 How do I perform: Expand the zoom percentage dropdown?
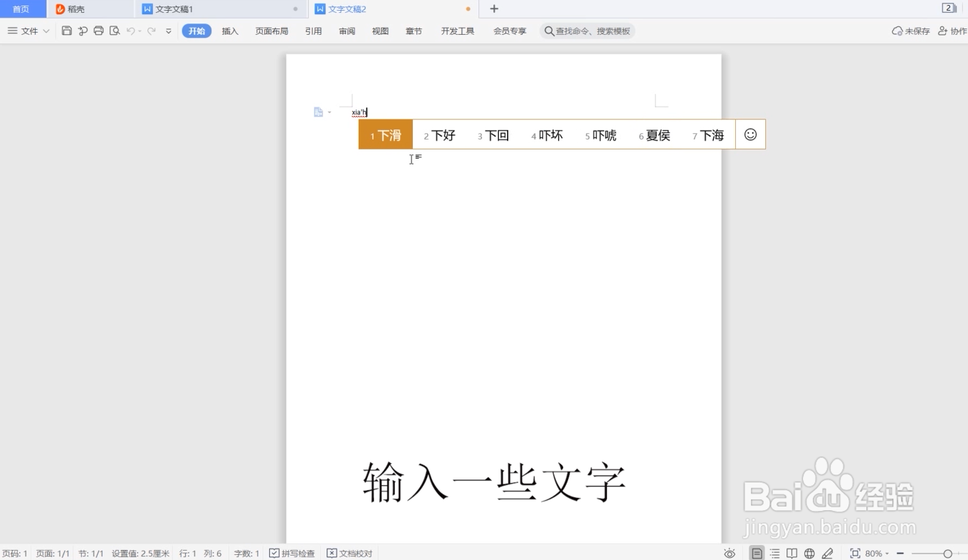pos(885,553)
